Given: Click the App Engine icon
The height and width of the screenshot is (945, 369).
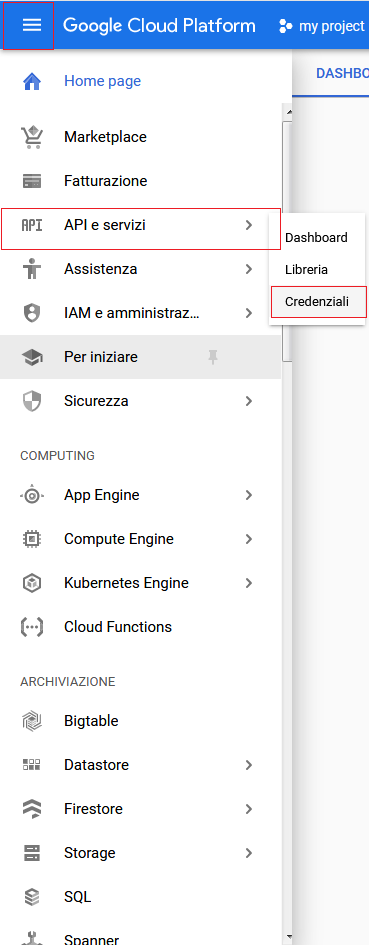Looking at the screenshot, I should click(x=31, y=495).
